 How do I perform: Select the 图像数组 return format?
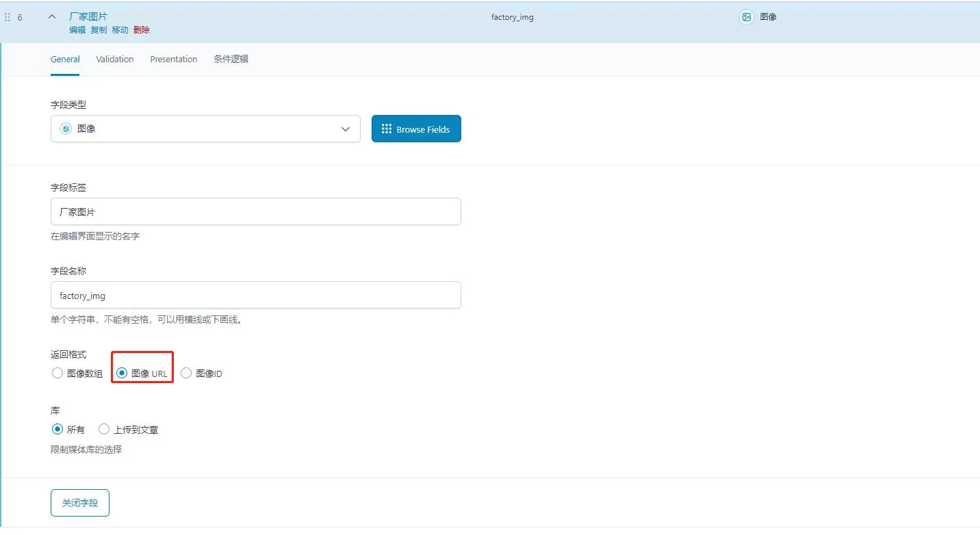pyautogui.click(x=57, y=374)
